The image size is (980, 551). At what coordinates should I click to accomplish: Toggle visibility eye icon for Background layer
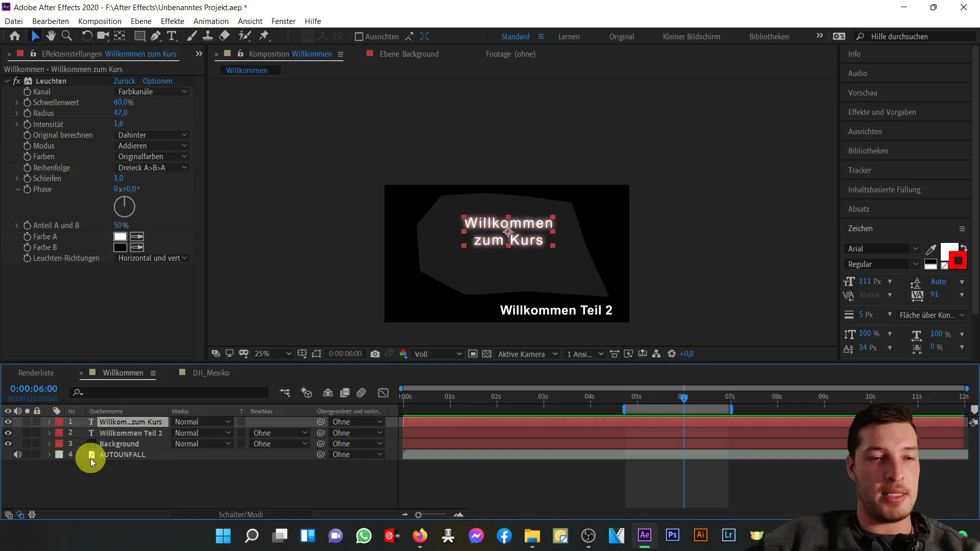click(8, 443)
